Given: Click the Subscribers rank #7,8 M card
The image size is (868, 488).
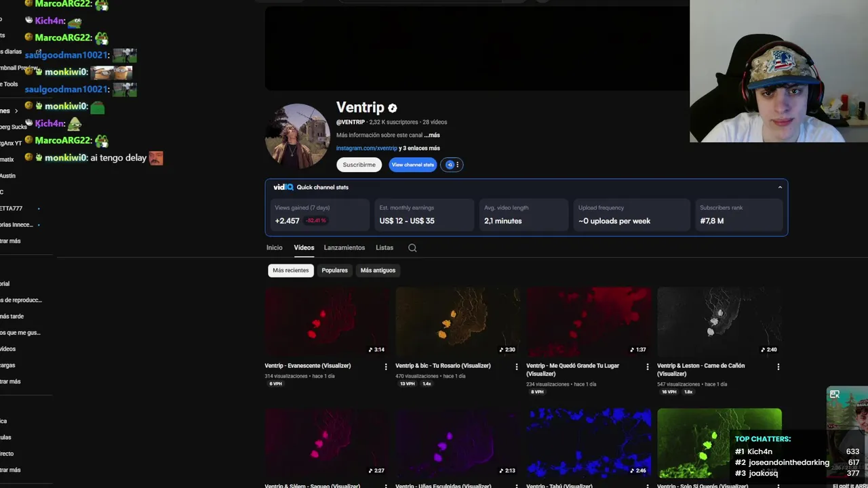Looking at the screenshot, I should (x=739, y=215).
